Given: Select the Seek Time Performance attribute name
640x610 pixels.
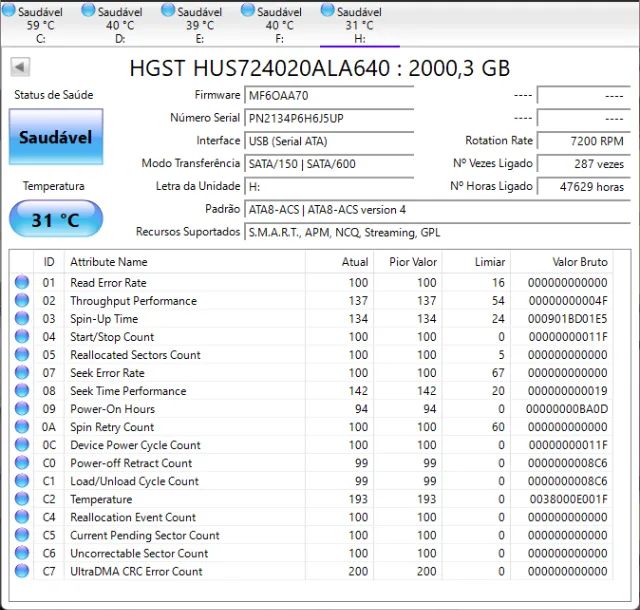Looking at the screenshot, I should pyautogui.click(x=128, y=391).
